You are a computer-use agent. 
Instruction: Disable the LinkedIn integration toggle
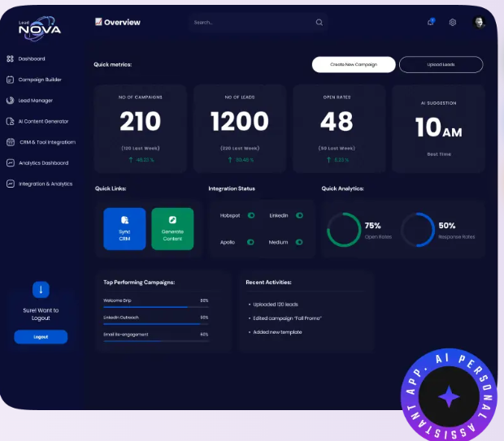pyautogui.click(x=299, y=215)
